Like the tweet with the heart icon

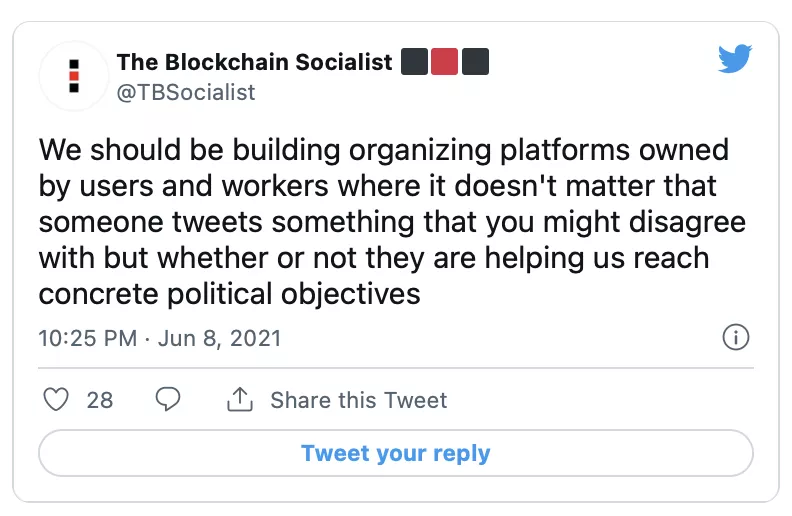pos(58,400)
